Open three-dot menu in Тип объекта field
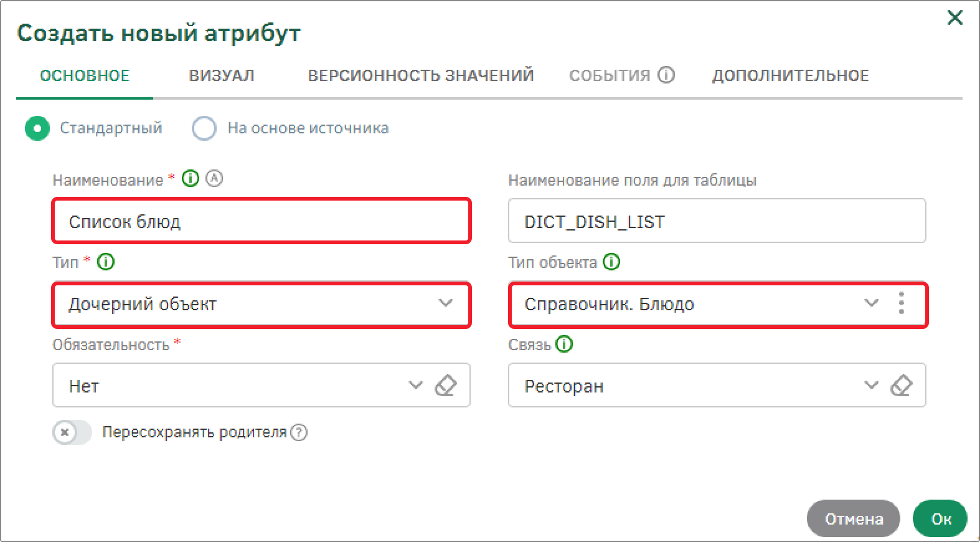 tap(901, 303)
